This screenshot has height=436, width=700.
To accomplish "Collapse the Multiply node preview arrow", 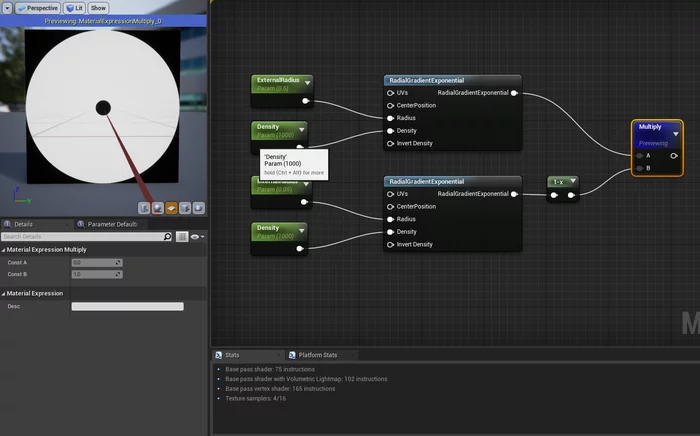I will coord(676,134).
